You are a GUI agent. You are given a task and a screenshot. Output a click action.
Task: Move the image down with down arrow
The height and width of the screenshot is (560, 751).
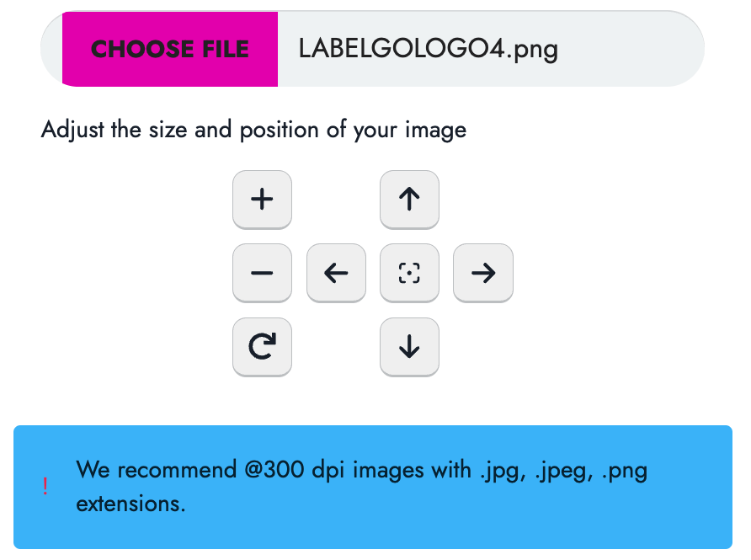click(x=409, y=347)
